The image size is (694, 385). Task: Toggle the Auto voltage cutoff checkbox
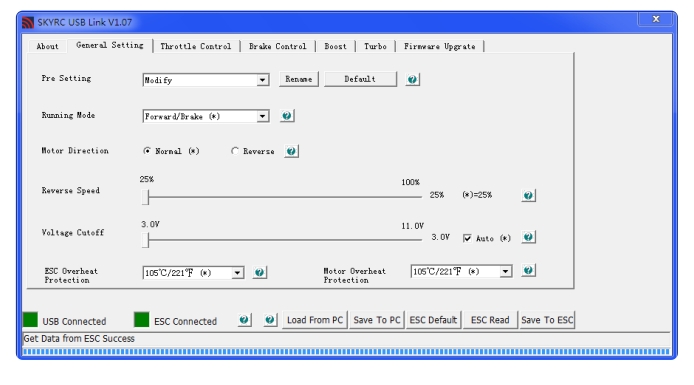[467, 239]
